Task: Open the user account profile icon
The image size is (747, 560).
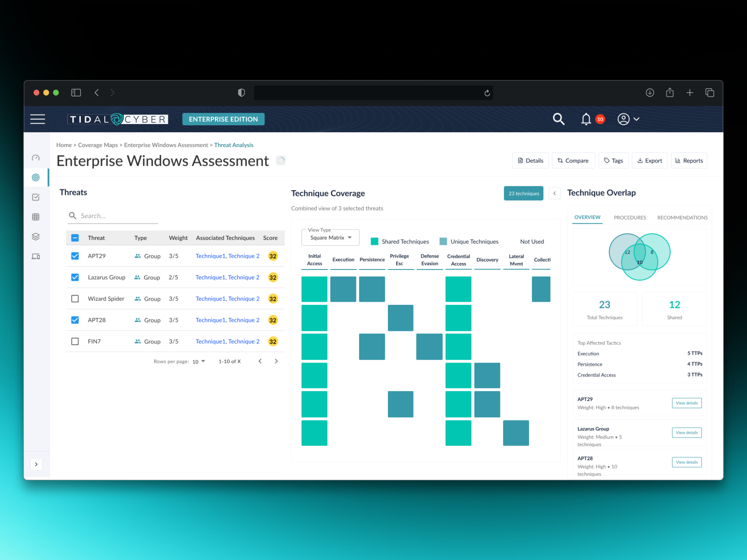Action: [623, 119]
